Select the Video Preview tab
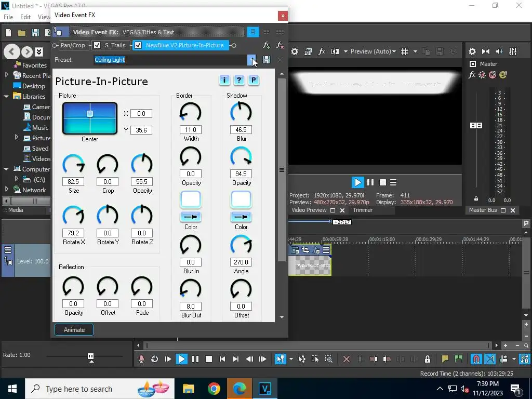Viewport: 532px width, 399px height. pyautogui.click(x=309, y=210)
